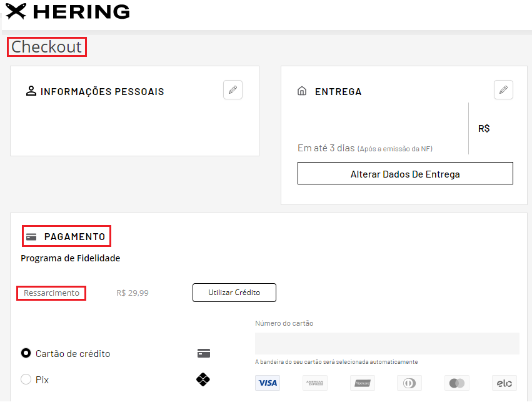
Task: Click the house icon beside Entrega
Action: click(302, 91)
